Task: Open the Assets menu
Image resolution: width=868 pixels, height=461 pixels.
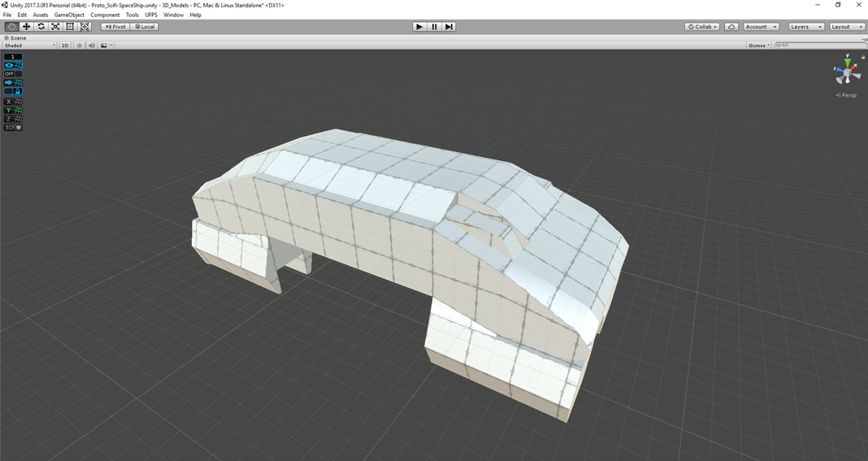Action: pos(41,15)
